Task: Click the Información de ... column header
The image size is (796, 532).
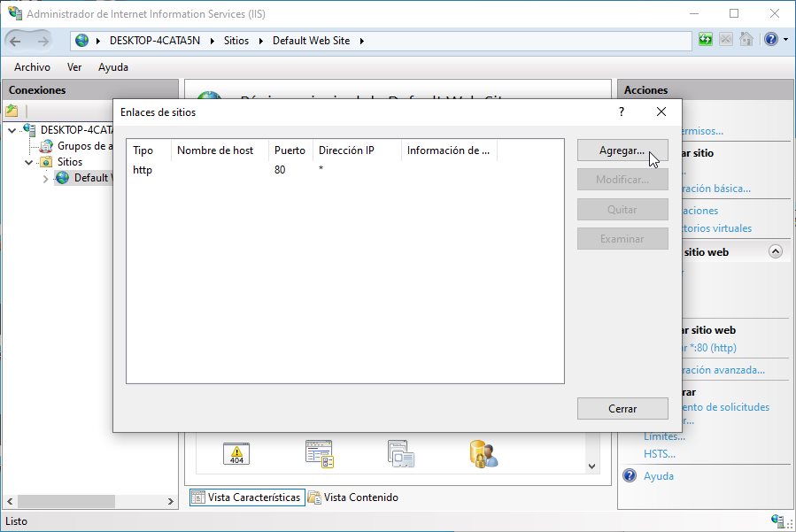Action: click(449, 150)
